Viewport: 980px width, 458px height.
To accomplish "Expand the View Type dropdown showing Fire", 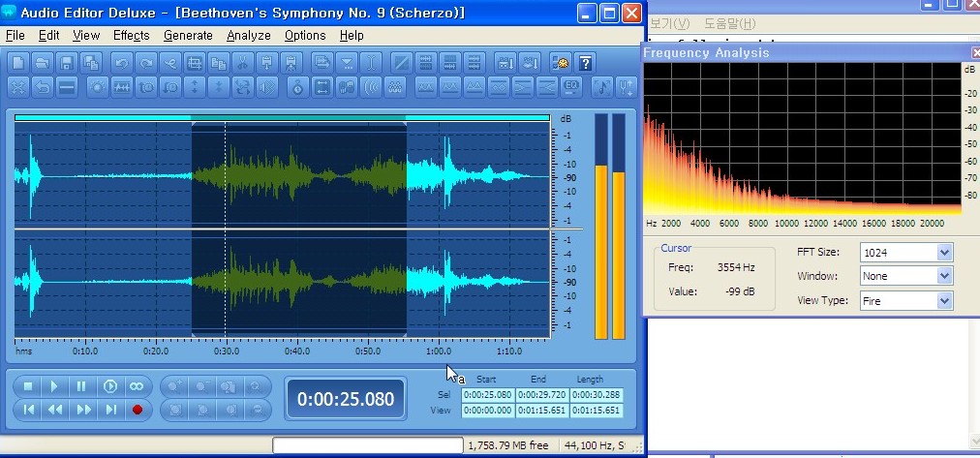I will (x=944, y=300).
